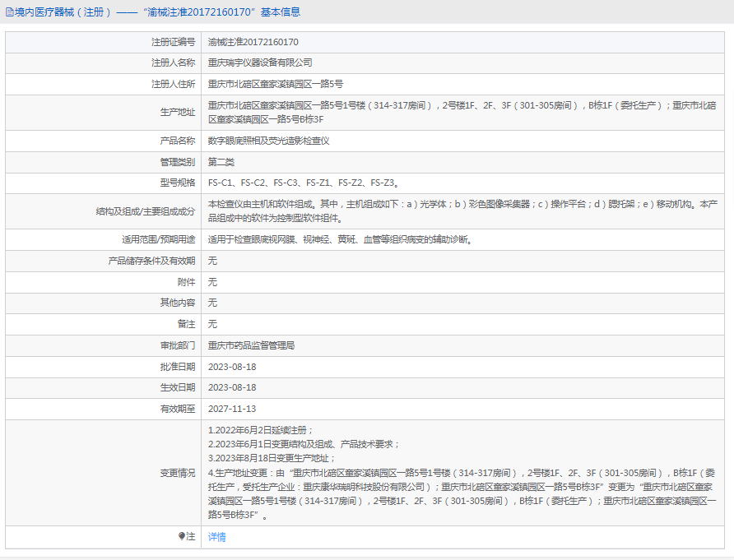Click 2023-08-18 in the 生效日期 row
The image size is (734, 560).
tap(232, 388)
